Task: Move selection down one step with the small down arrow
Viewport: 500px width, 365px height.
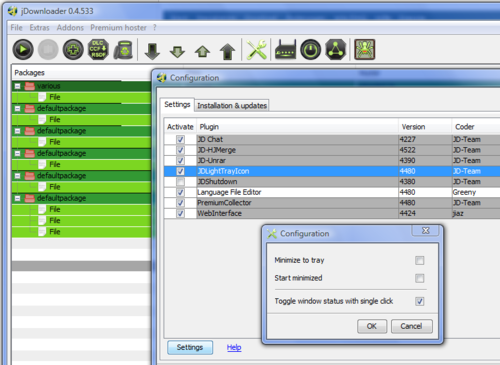Action: pos(177,52)
